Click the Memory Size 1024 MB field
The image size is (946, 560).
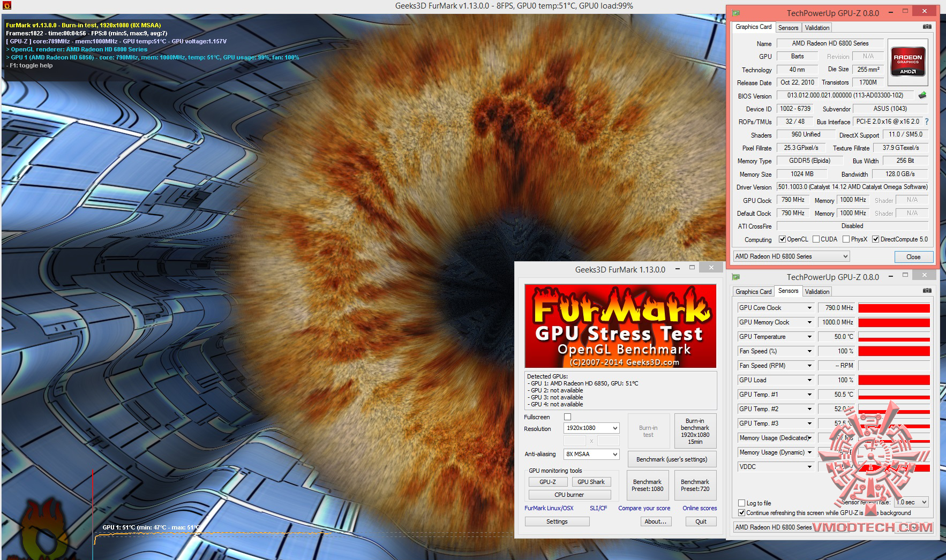coord(802,174)
